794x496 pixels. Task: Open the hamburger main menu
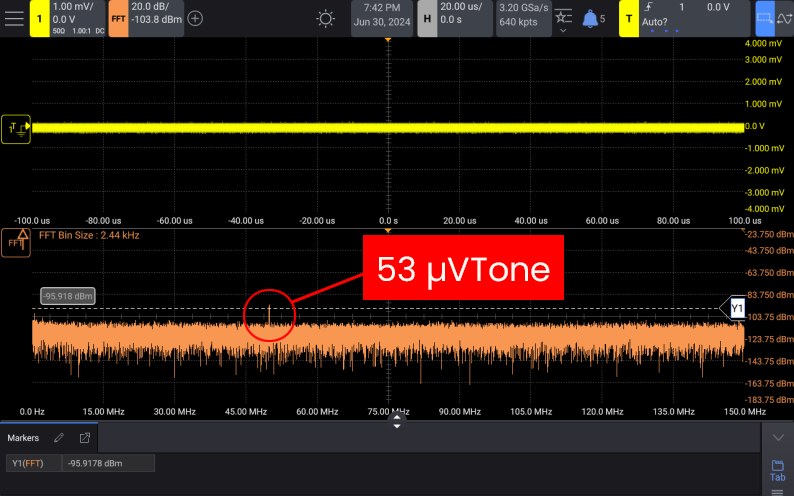pos(15,18)
